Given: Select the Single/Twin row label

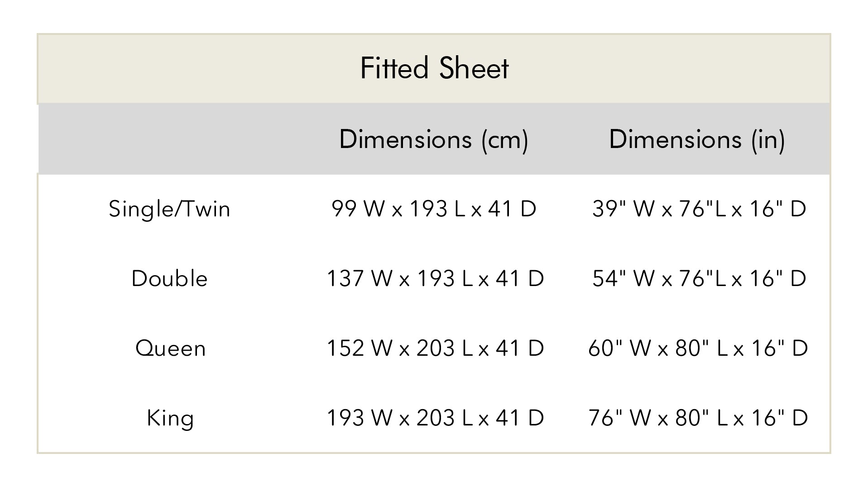Looking at the screenshot, I should click(x=169, y=209).
